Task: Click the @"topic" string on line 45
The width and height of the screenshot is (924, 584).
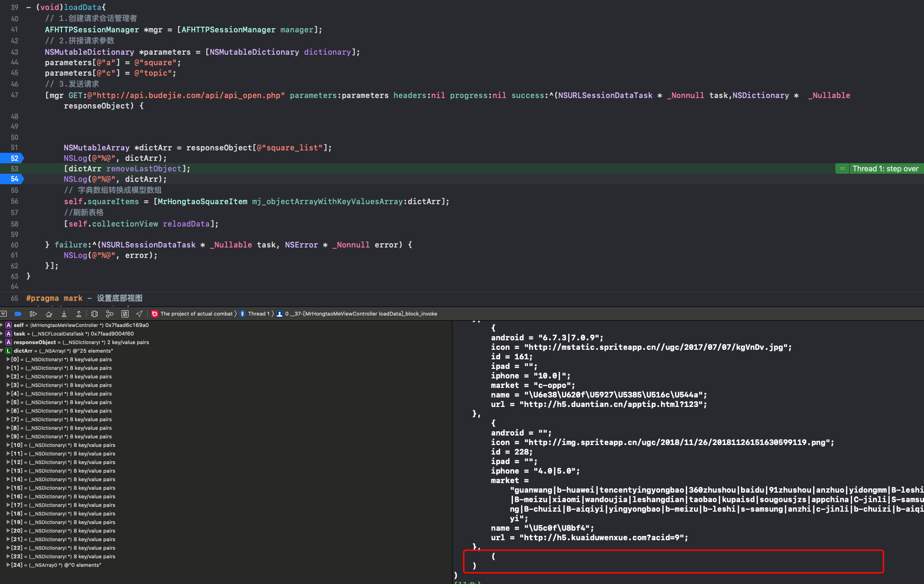Action: 153,73
